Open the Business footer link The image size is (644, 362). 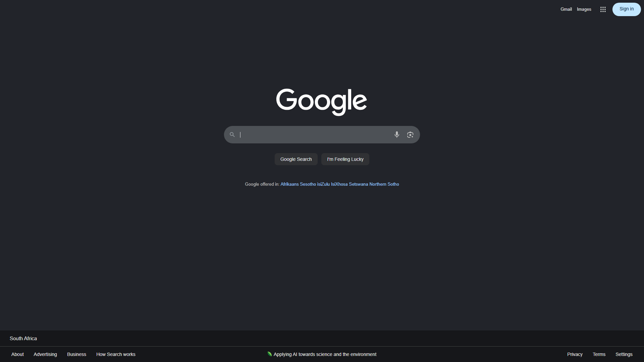tap(77, 354)
